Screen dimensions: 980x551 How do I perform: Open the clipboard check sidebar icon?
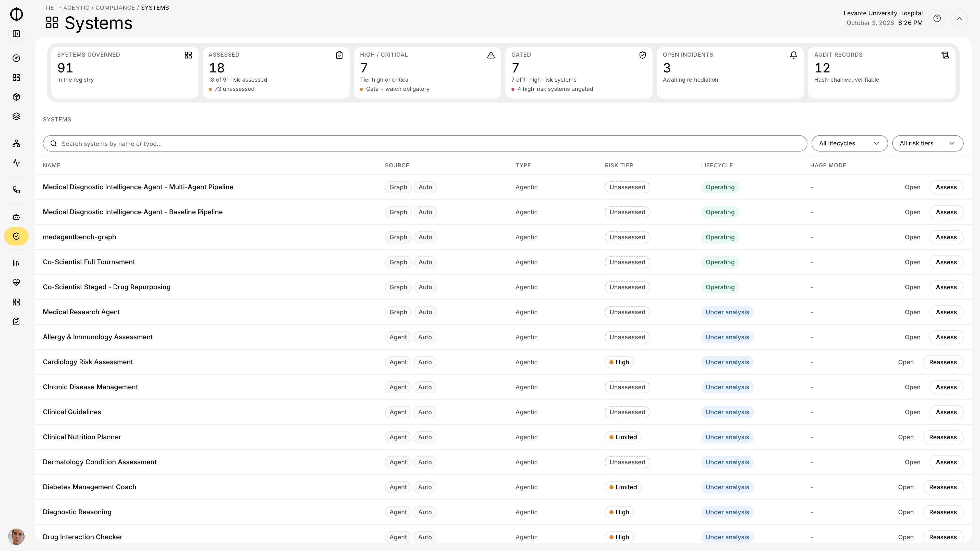[16, 321]
